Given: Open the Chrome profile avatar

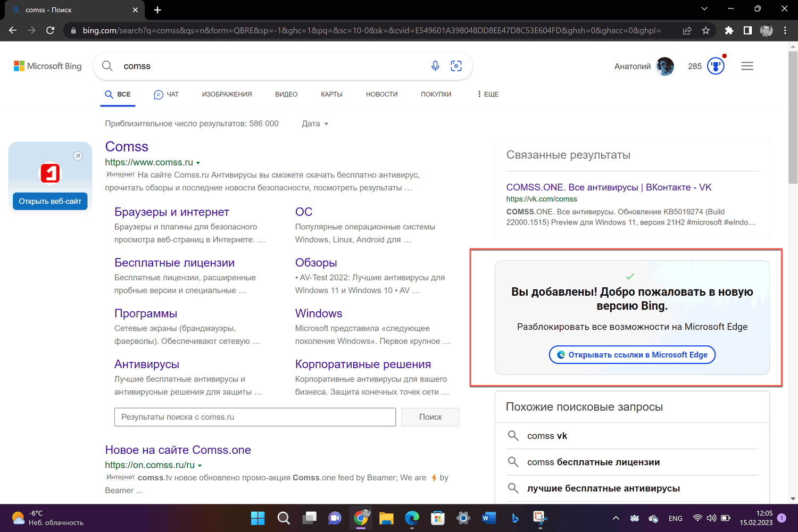Looking at the screenshot, I should [766, 30].
